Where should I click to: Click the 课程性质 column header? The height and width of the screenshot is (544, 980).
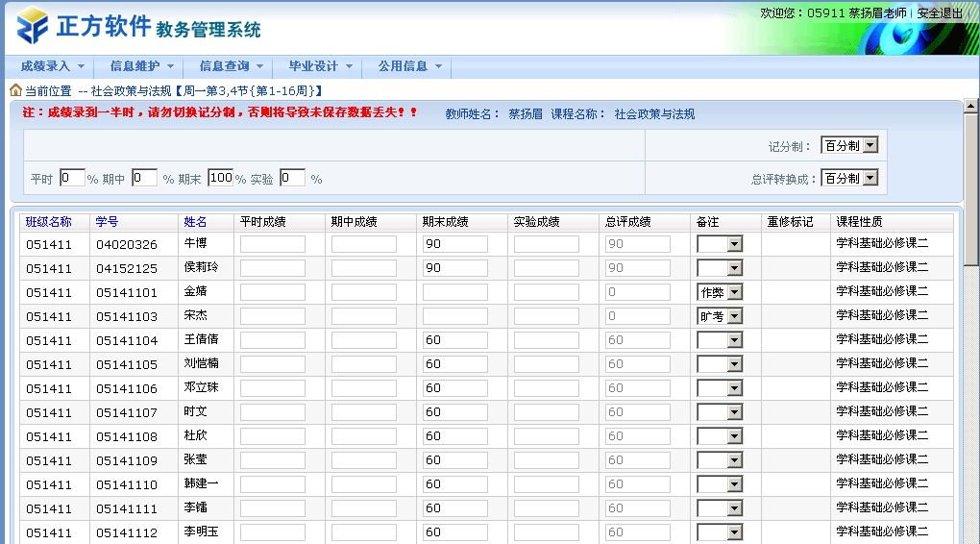[x=859, y=221]
